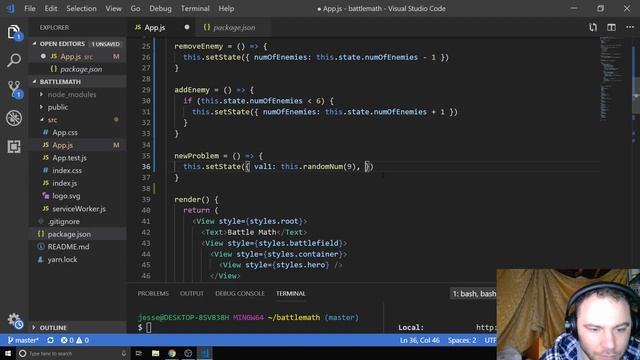The image size is (640, 360).
Task: Click the errors and warnings count in status bar
Action: click(x=75, y=340)
